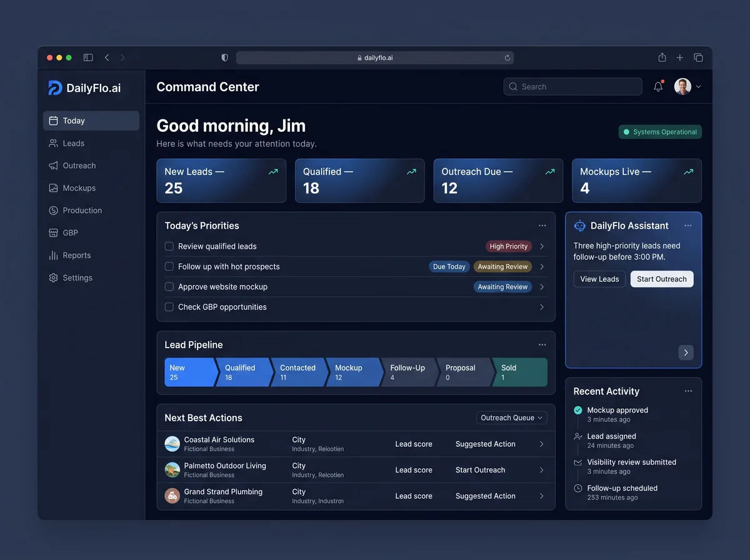Viewport: 750px width, 560px height.
Task: Click the Grand Strand Plumbing logo
Action: click(172, 496)
